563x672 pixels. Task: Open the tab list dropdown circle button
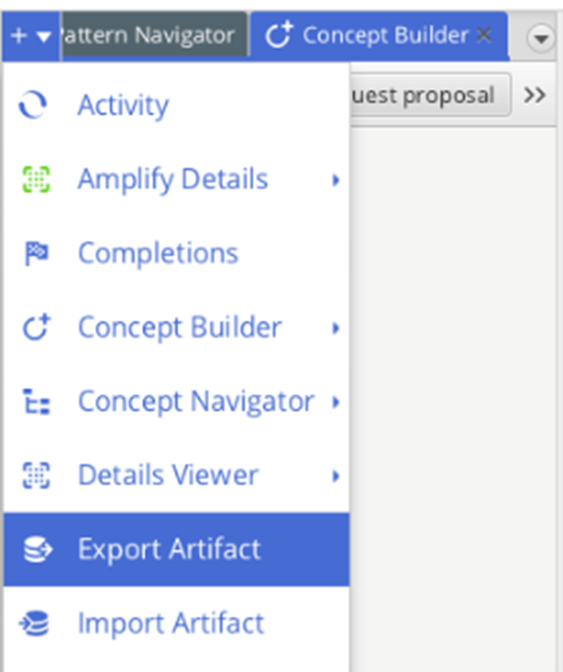point(541,39)
